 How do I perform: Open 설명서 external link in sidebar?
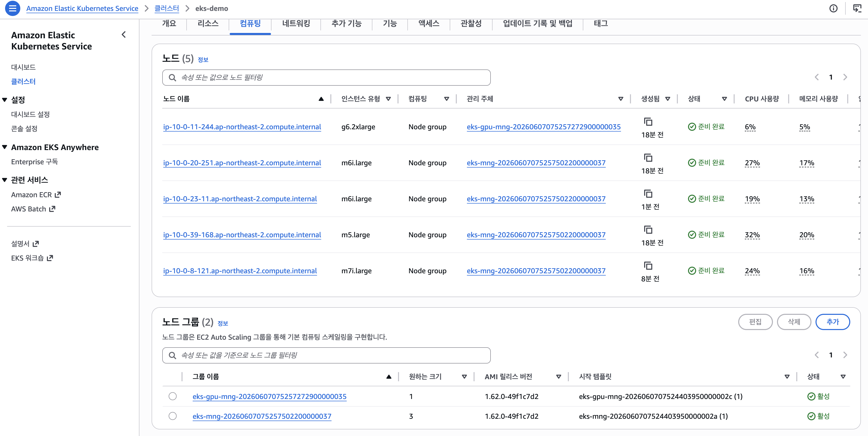(25, 244)
